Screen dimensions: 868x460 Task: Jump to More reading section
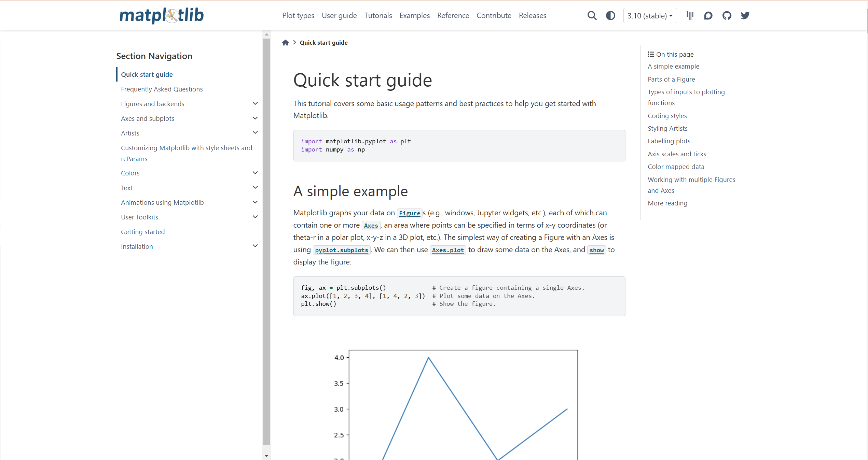667,203
